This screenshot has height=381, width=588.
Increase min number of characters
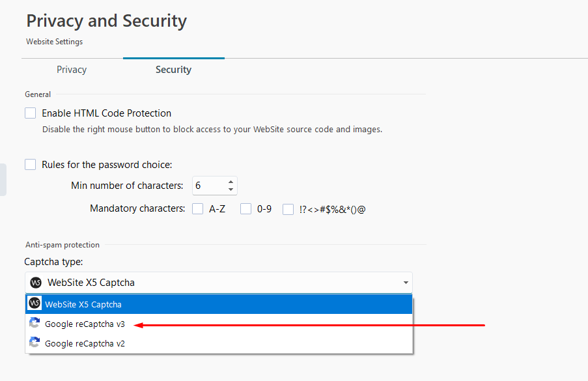coord(231,182)
